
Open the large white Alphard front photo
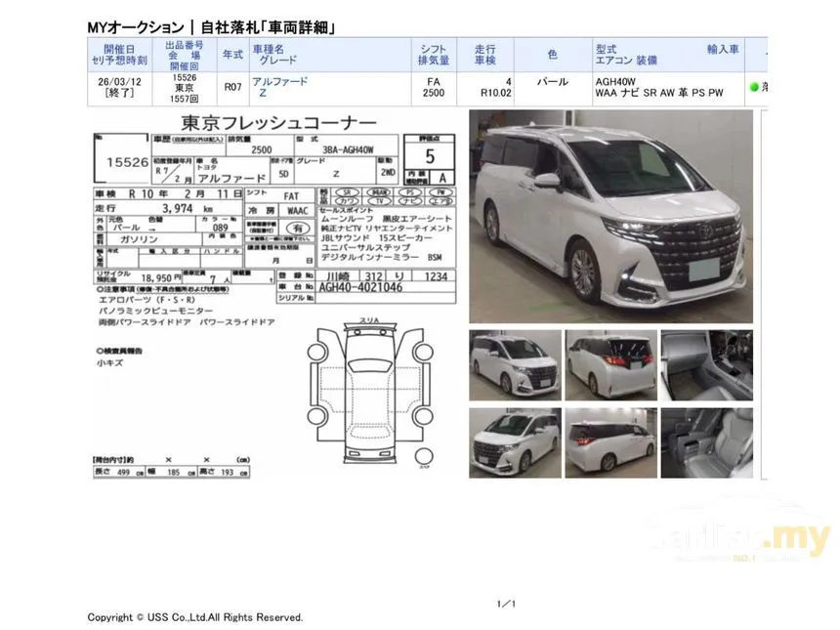point(610,217)
